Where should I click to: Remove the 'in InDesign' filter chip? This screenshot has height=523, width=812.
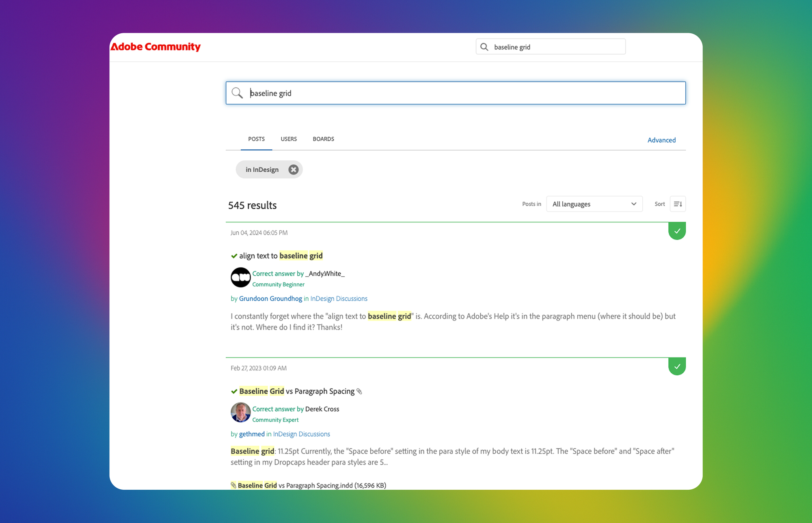293,170
